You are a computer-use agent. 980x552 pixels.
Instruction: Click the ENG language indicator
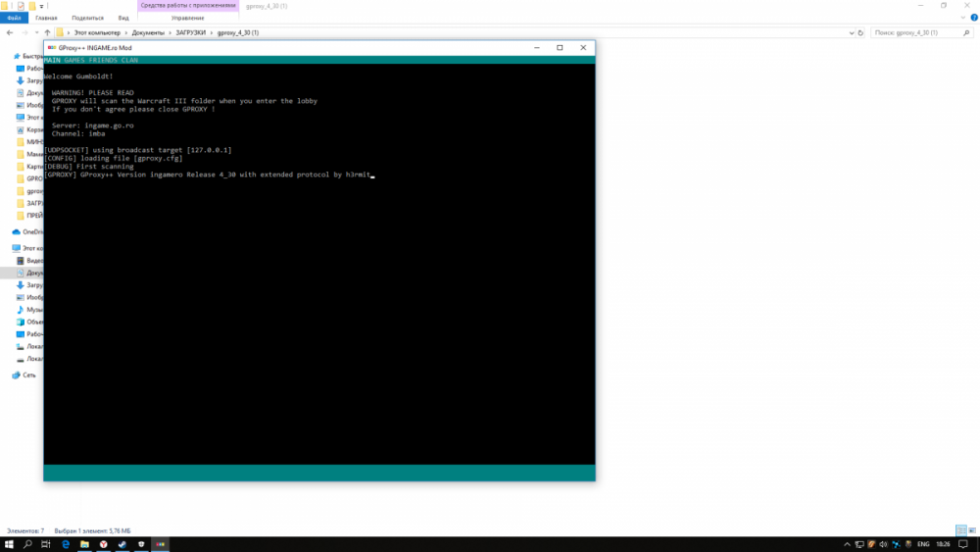923,544
